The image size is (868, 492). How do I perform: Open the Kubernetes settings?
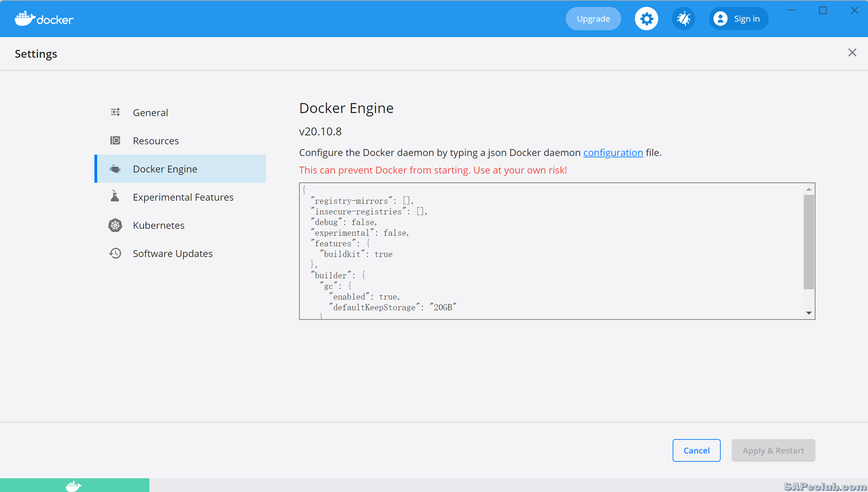[x=159, y=225]
